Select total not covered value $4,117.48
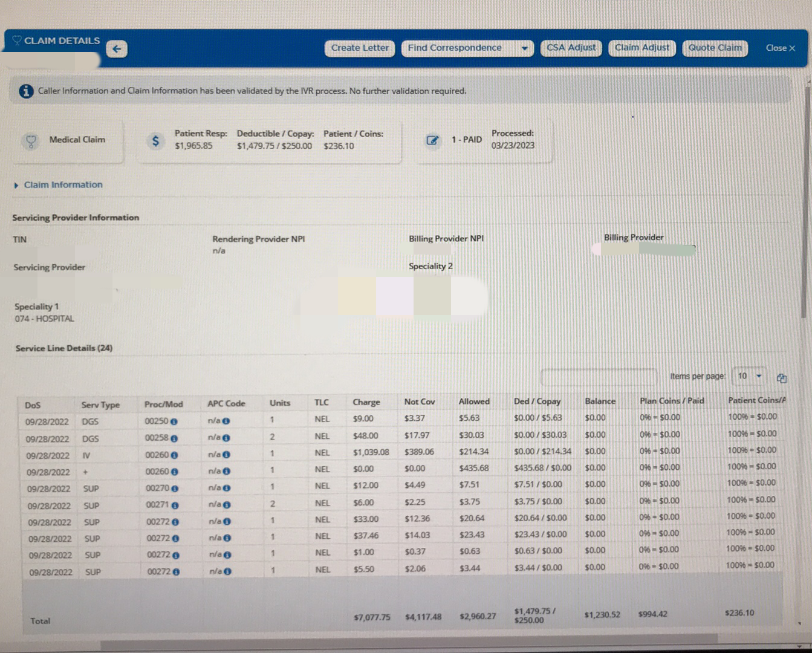Viewport: 812px width, 653px height. [423, 617]
